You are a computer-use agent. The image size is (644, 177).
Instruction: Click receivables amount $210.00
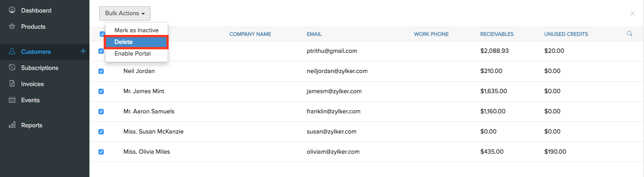[x=491, y=71]
